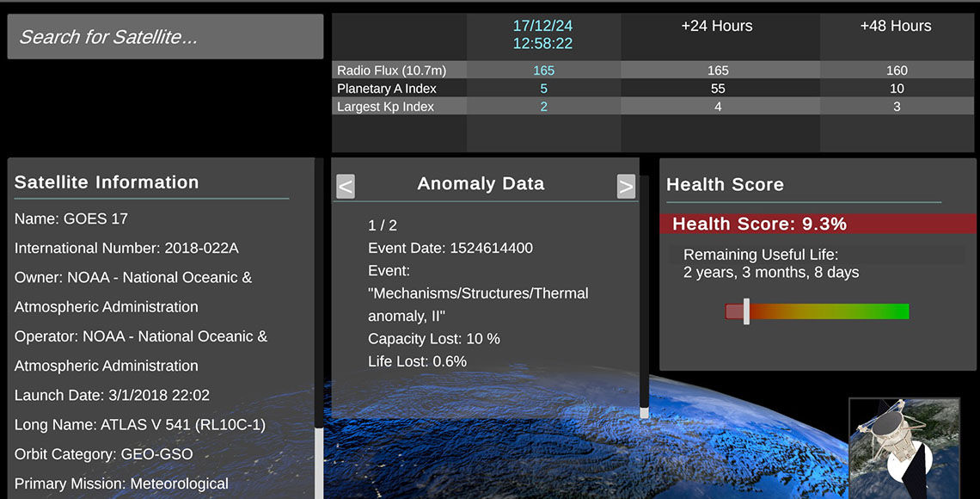Screen dimensions: 980x499
Task: Adjust the Health Score gradient slider handle
Action: click(744, 311)
